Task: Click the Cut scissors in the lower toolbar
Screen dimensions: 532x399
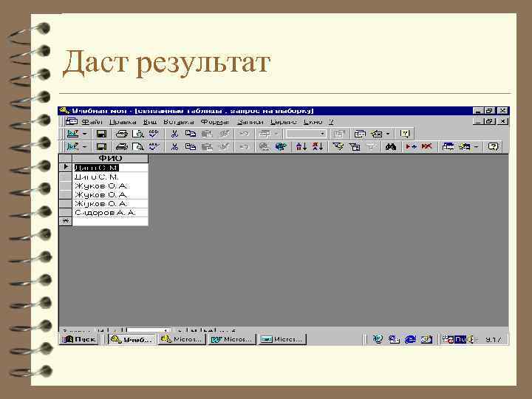Action: tap(174, 146)
